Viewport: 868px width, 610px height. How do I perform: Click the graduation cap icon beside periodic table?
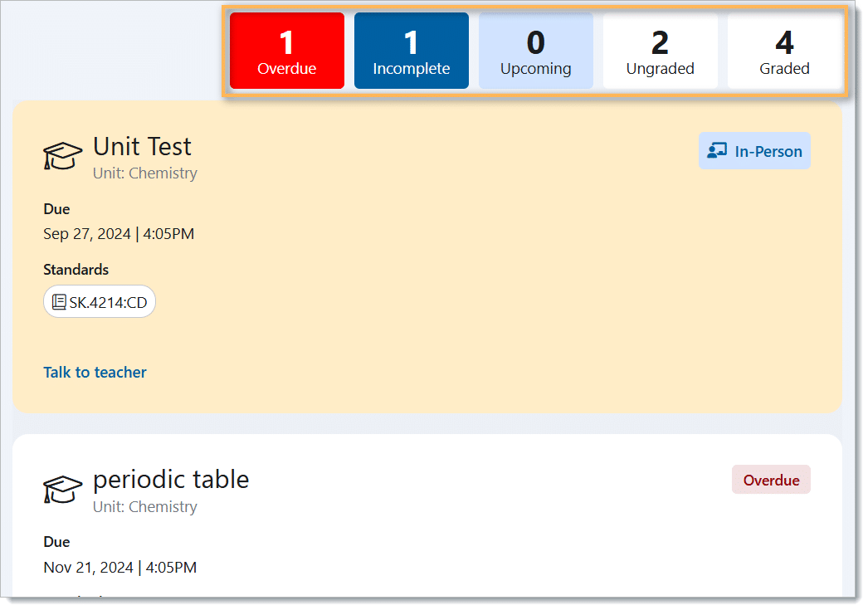coord(62,488)
